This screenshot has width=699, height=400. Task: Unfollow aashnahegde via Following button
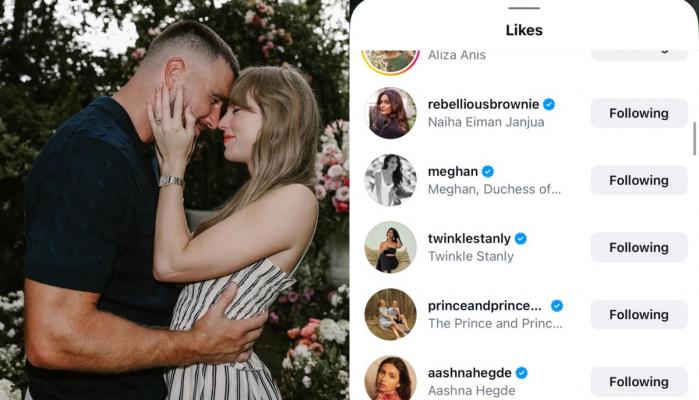click(639, 382)
